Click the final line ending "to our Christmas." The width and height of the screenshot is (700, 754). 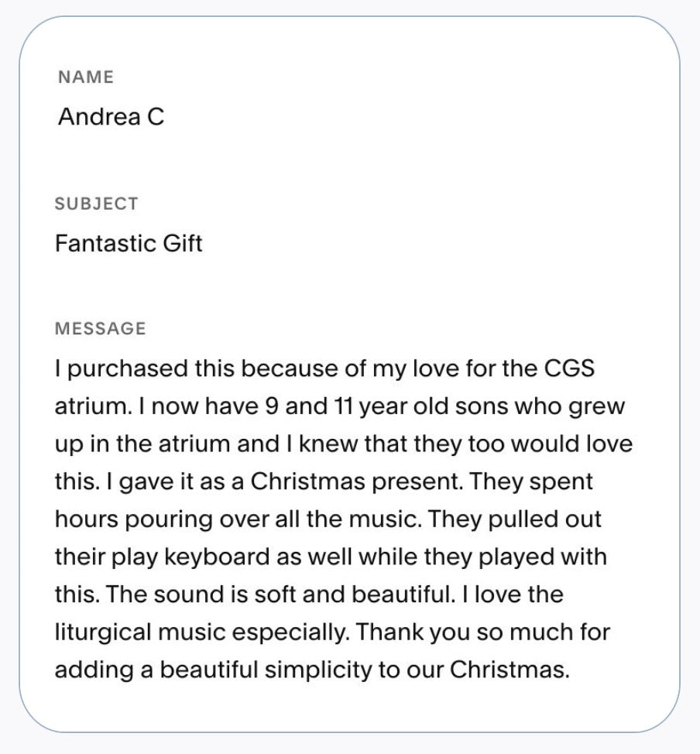[x=311, y=669]
